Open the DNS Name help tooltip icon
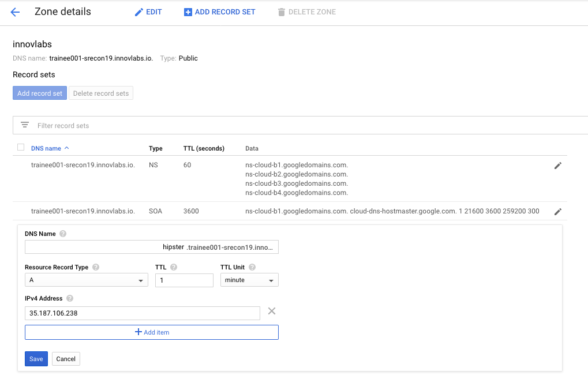Screen dimensions: 588x379 63,234
